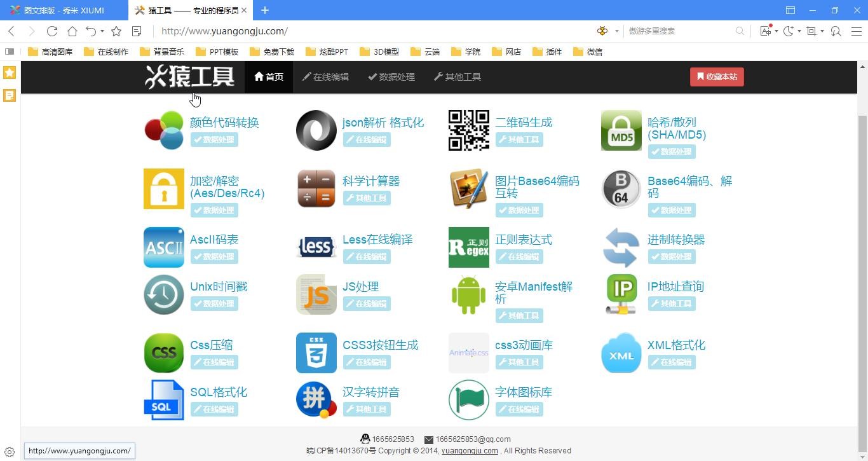Open the search engine dropdown arrow
Image resolution: width=868 pixels, height=461 pixels.
pos(616,31)
